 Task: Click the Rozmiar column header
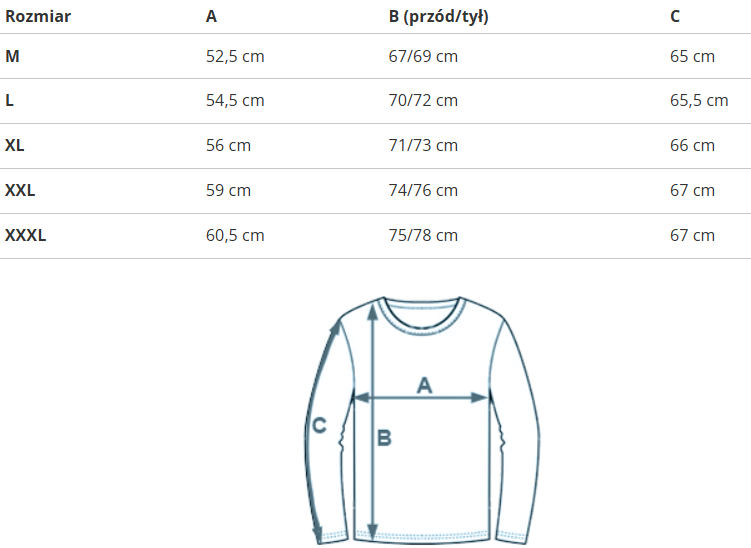tap(38, 17)
